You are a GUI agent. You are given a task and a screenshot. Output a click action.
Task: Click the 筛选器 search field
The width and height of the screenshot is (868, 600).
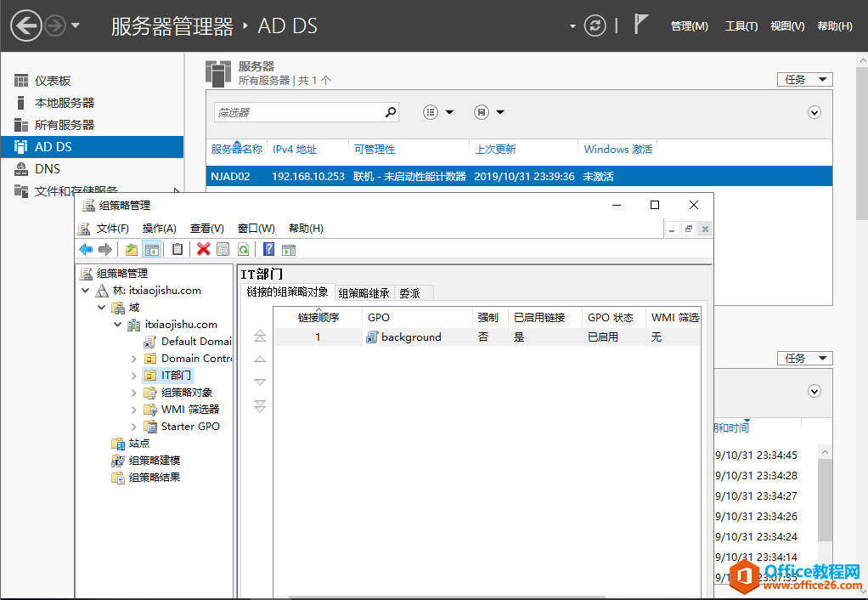click(299, 112)
